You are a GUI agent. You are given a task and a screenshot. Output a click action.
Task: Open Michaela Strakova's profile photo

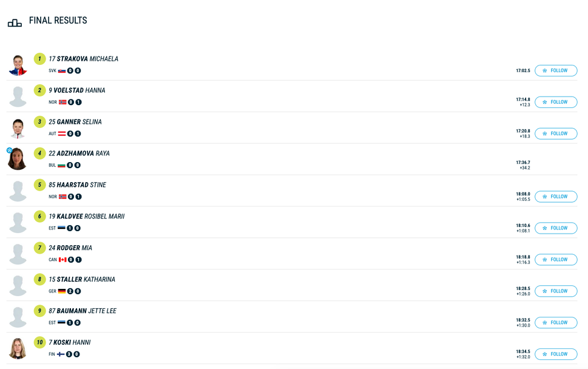point(18,65)
